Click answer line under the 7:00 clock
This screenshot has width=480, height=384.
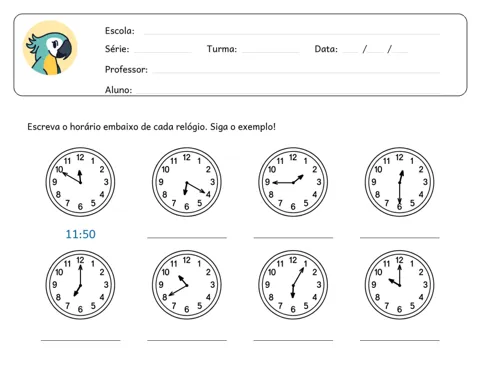[81, 340]
